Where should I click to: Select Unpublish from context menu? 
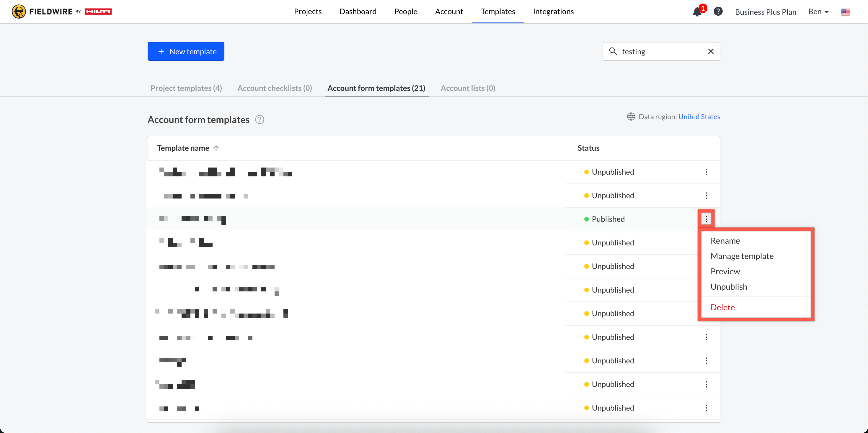[729, 286]
